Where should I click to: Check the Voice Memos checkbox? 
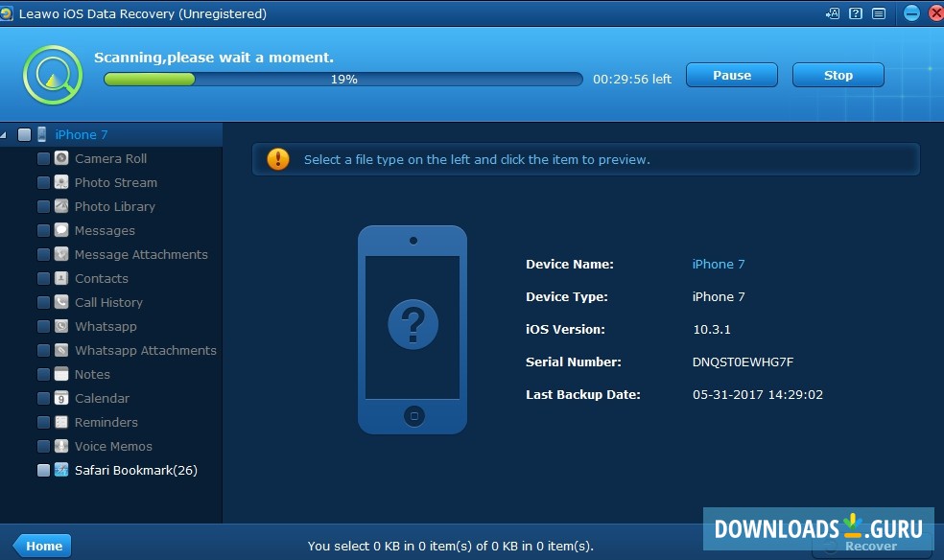(x=43, y=446)
